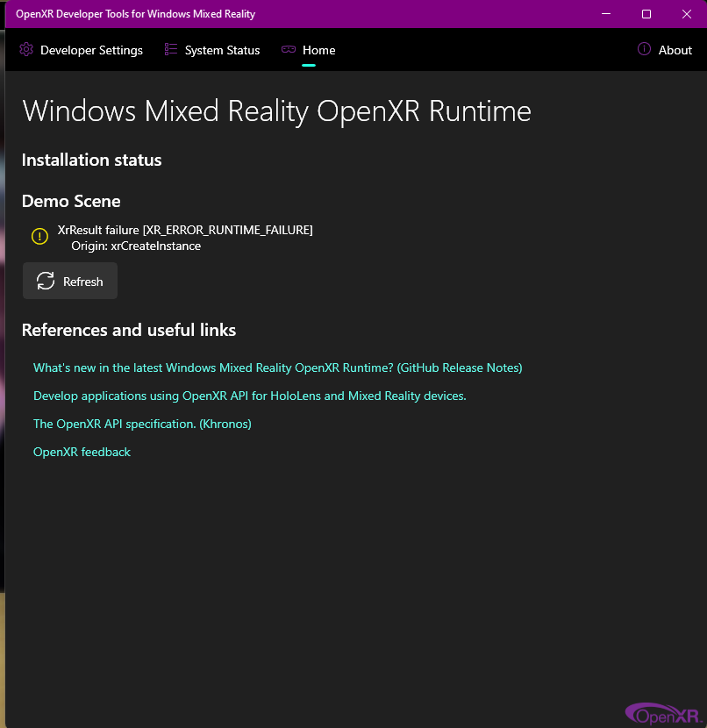Click the list icon beside System Status
This screenshot has width=707, height=728.
[x=171, y=49]
